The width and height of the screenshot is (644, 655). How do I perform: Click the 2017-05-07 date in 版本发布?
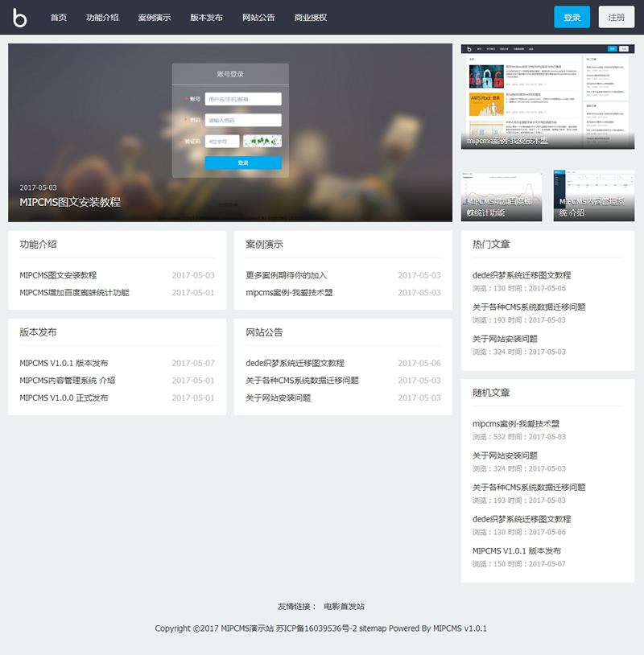[x=193, y=364]
